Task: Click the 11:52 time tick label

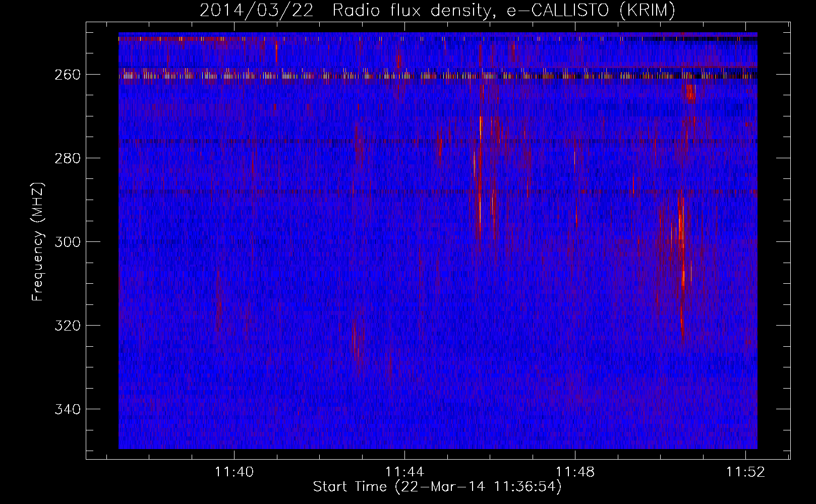Action: (745, 472)
